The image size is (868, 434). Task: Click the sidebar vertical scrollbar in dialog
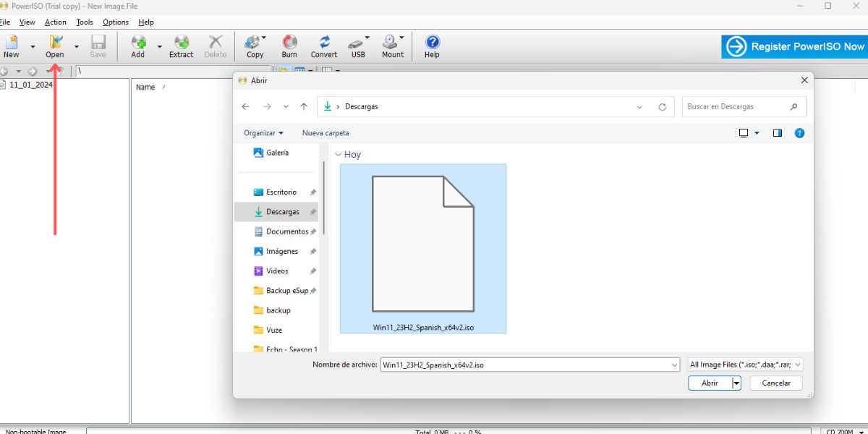[323, 198]
